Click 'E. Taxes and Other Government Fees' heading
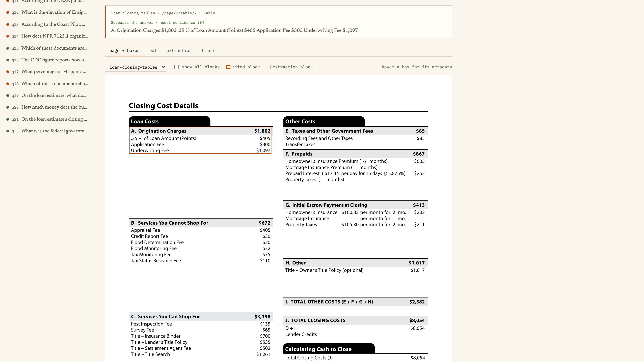This screenshot has width=644, height=362. 329,131
